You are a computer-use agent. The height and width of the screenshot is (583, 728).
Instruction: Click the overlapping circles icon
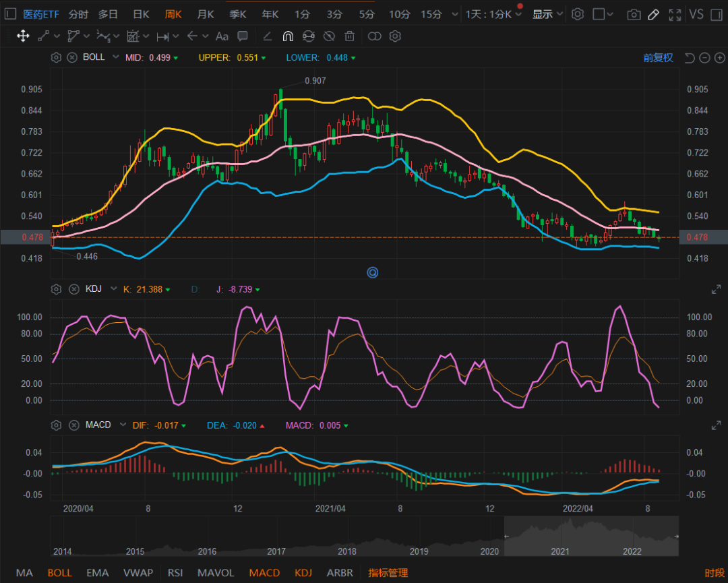click(x=374, y=36)
